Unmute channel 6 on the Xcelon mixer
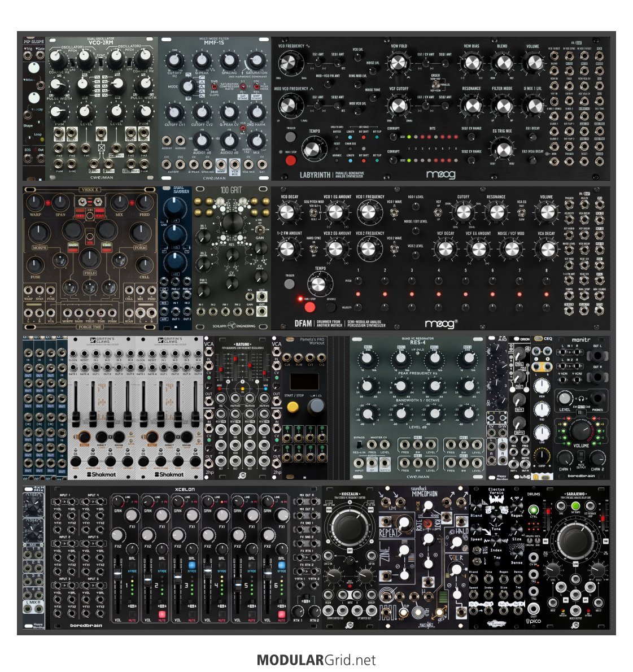Image resolution: width=633 pixels, height=672 pixels. [282, 615]
